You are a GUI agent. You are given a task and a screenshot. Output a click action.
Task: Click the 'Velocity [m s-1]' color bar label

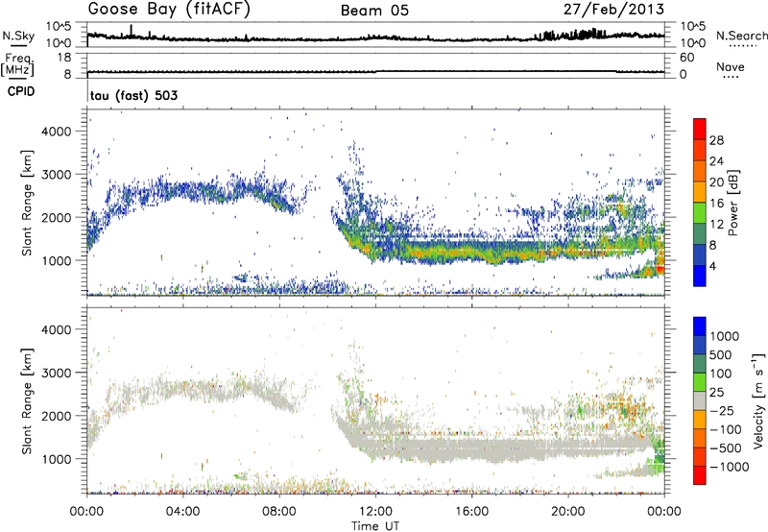tap(758, 400)
